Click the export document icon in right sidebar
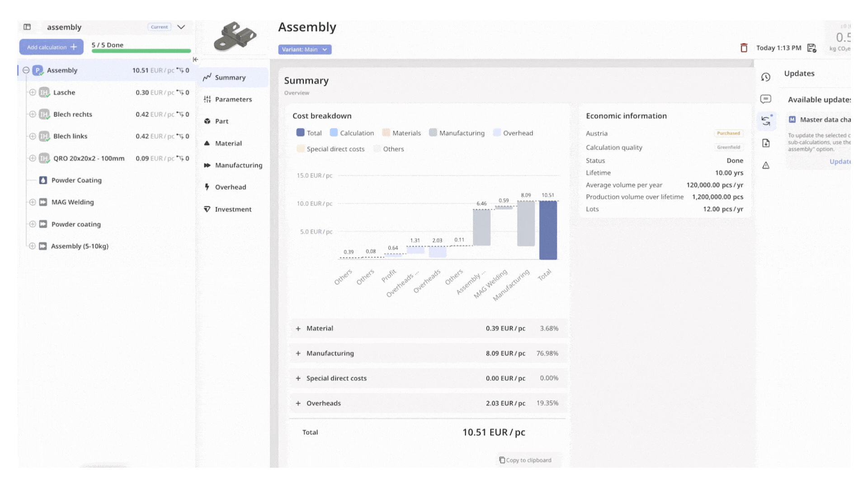 click(766, 143)
